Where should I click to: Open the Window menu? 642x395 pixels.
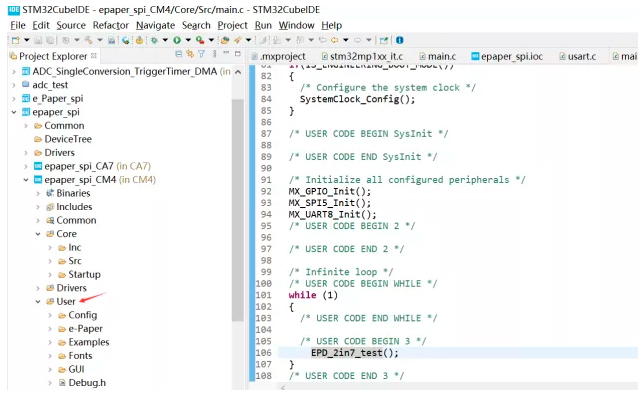(296, 25)
